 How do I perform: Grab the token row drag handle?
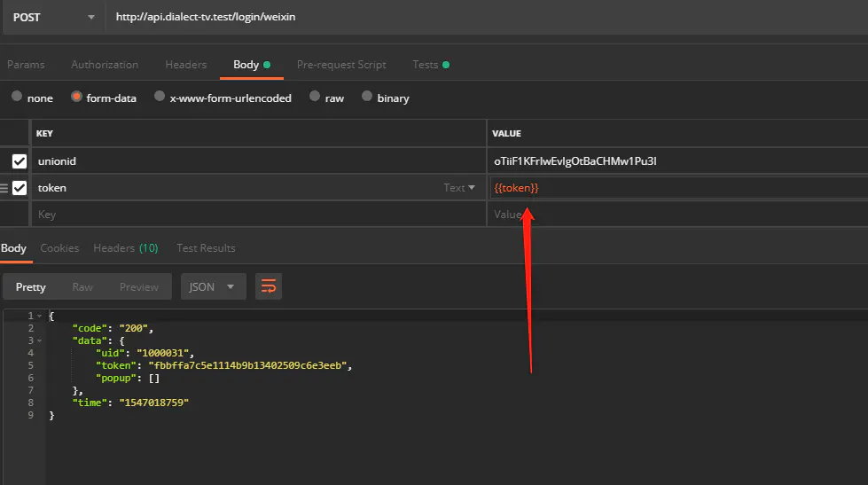4,188
